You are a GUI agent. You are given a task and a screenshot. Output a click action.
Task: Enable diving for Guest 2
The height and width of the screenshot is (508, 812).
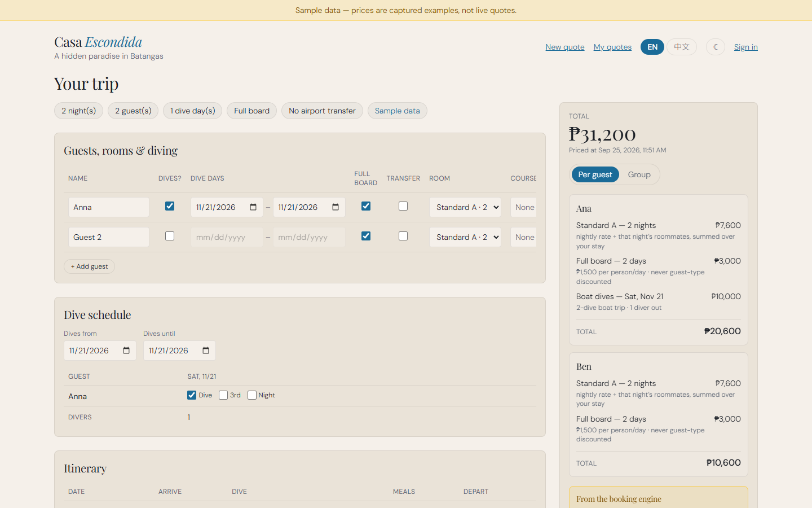point(170,236)
